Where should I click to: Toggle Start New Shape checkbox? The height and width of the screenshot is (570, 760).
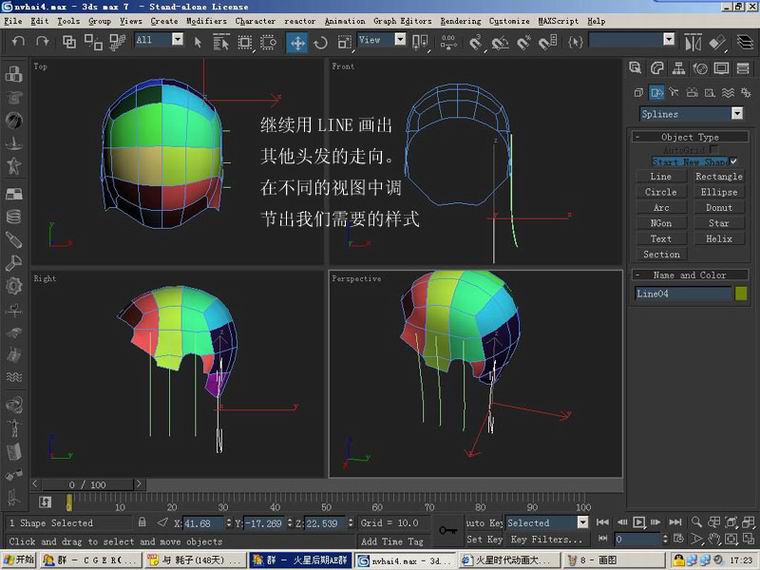pyautogui.click(x=734, y=161)
